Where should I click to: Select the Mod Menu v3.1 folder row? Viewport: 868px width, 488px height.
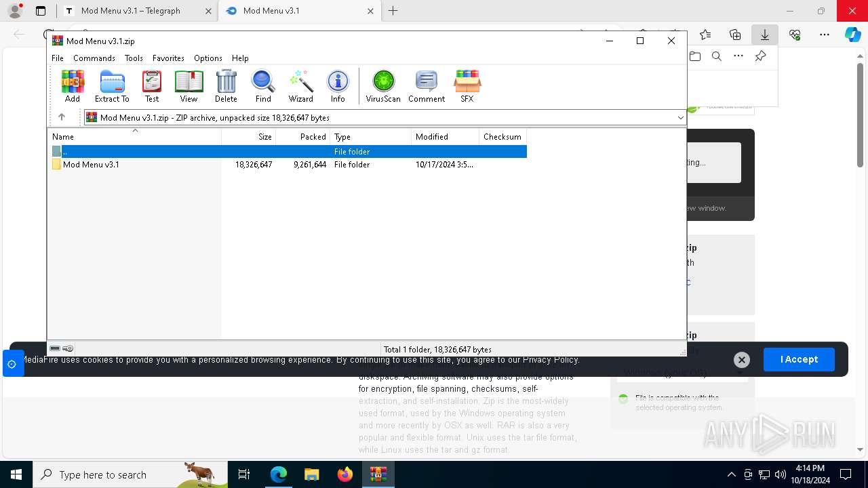pyautogui.click(x=289, y=165)
